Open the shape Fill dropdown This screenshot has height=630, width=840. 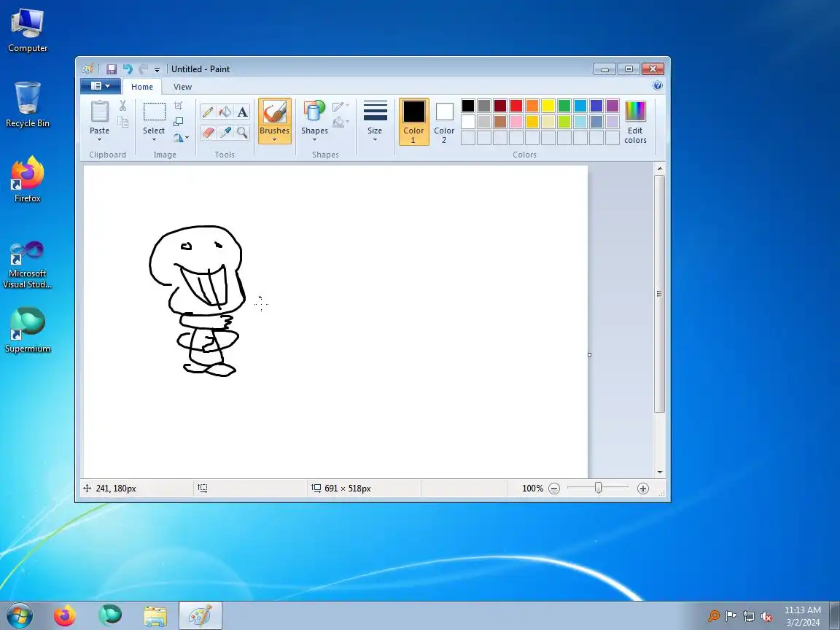(341, 122)
